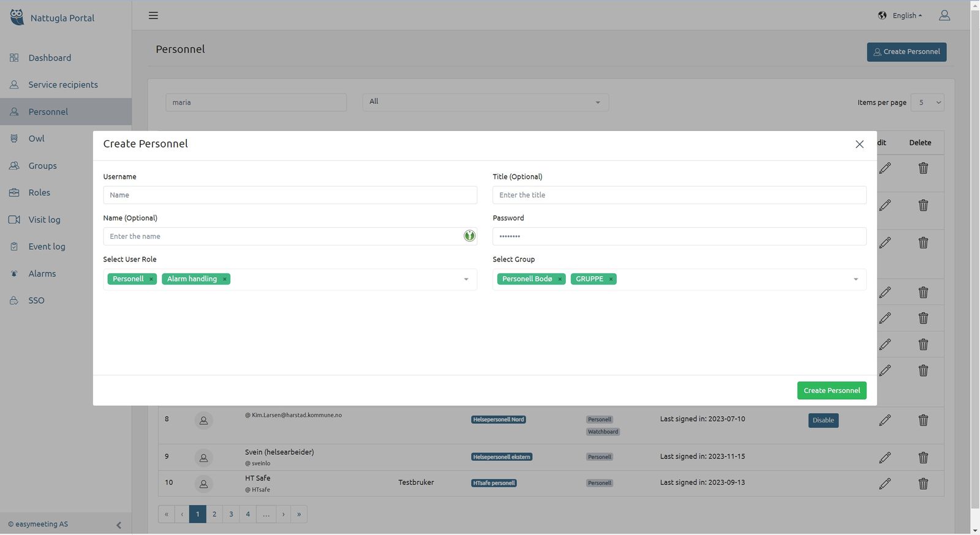Screen dimensions: 980x535
Task: Delete the HT Safe personnel row
Action: tap(923, 484)
